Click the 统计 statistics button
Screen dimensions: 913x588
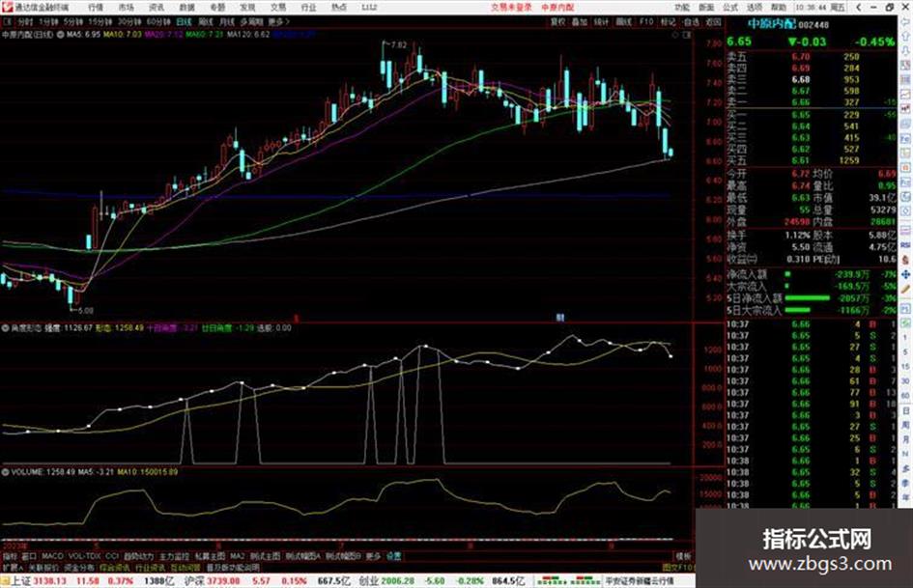(602, 21)
